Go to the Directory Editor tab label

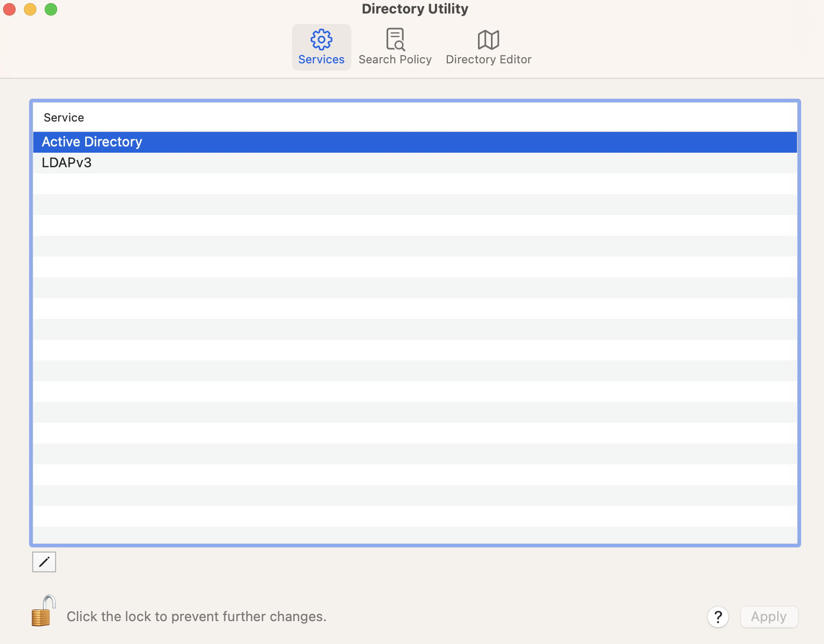pos(488,60)
